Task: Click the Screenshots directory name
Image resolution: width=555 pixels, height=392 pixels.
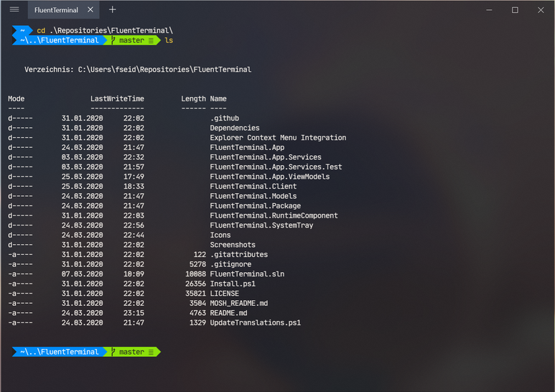Action: coord(233,245)
